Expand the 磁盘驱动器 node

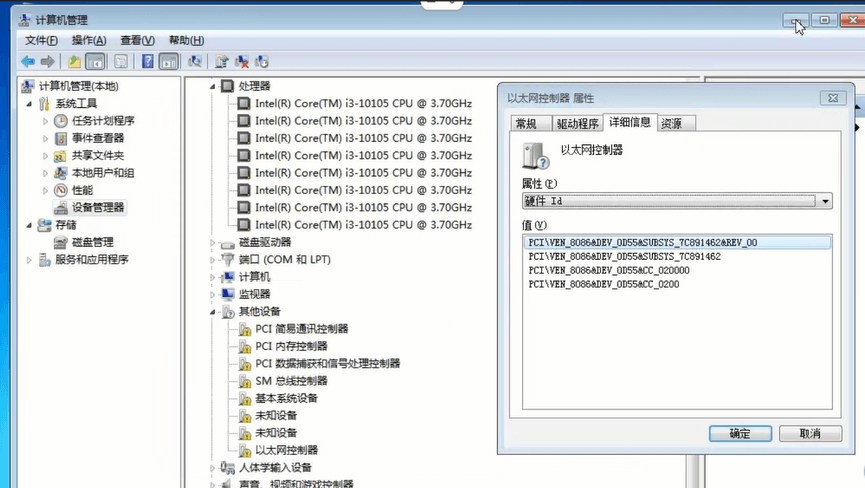[212, 243]
